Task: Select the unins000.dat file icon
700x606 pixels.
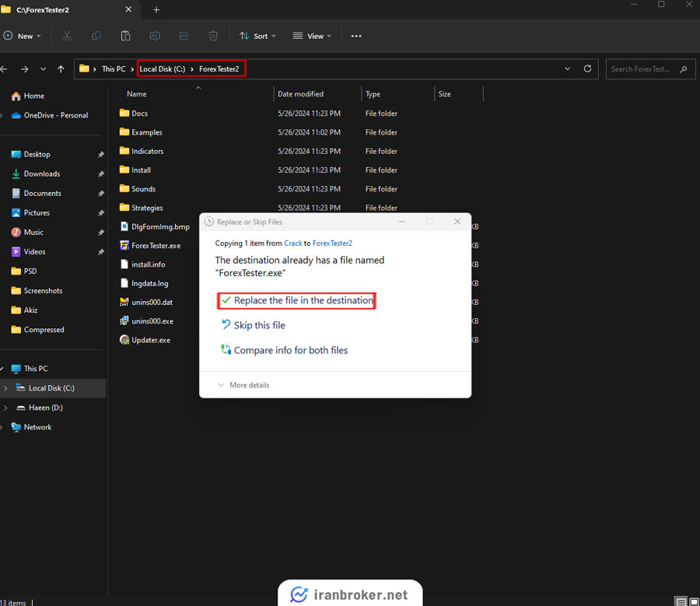Action: 124,303
